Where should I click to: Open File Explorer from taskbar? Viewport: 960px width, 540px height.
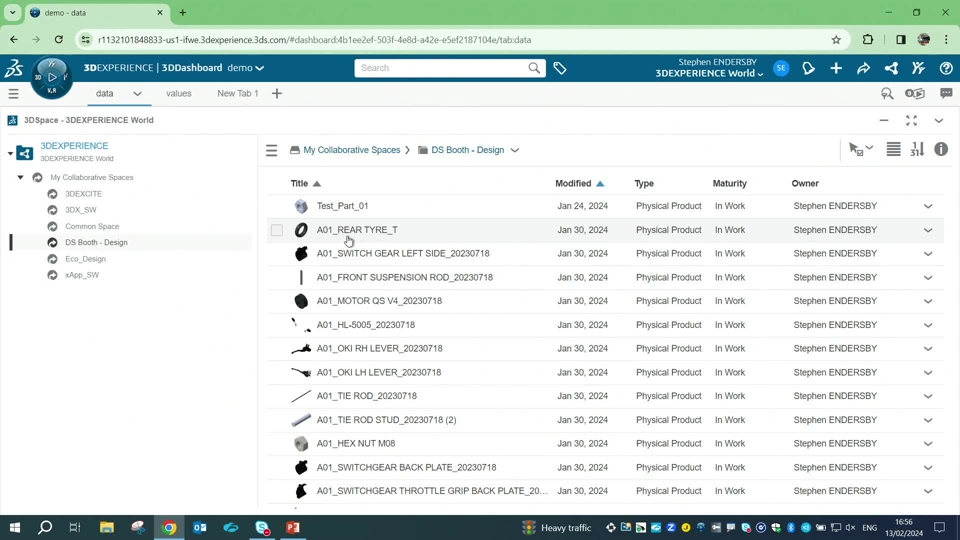[x=107, y=527]
